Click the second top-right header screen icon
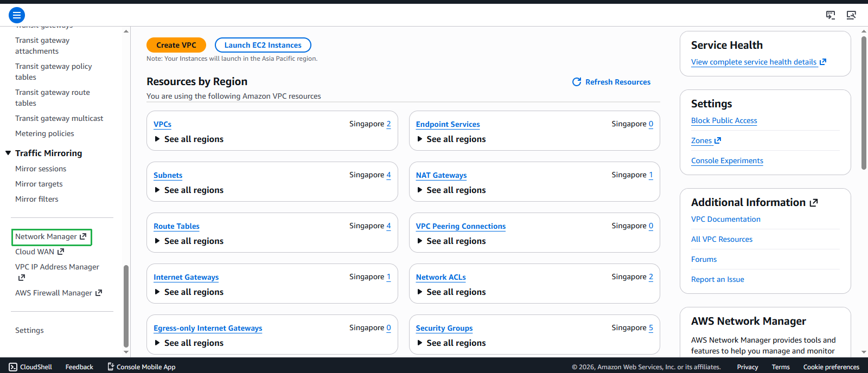The height and width of the screenshot is (373, 868). point(851,15)
